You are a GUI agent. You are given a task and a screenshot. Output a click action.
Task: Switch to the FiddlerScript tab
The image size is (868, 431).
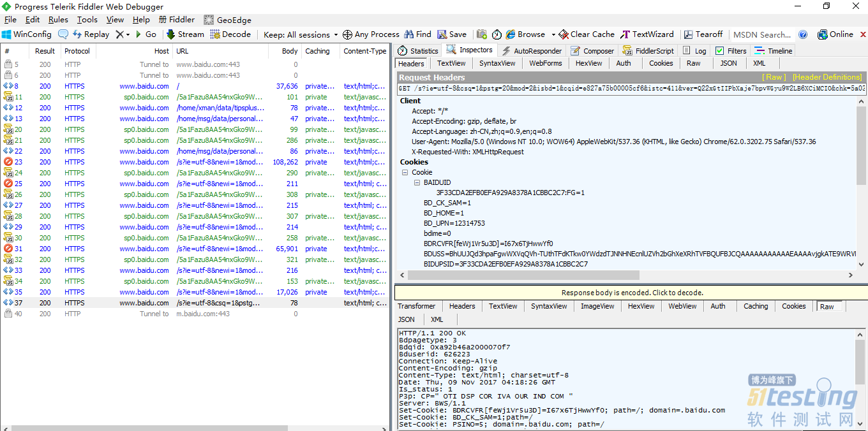(x=648, y=50)
